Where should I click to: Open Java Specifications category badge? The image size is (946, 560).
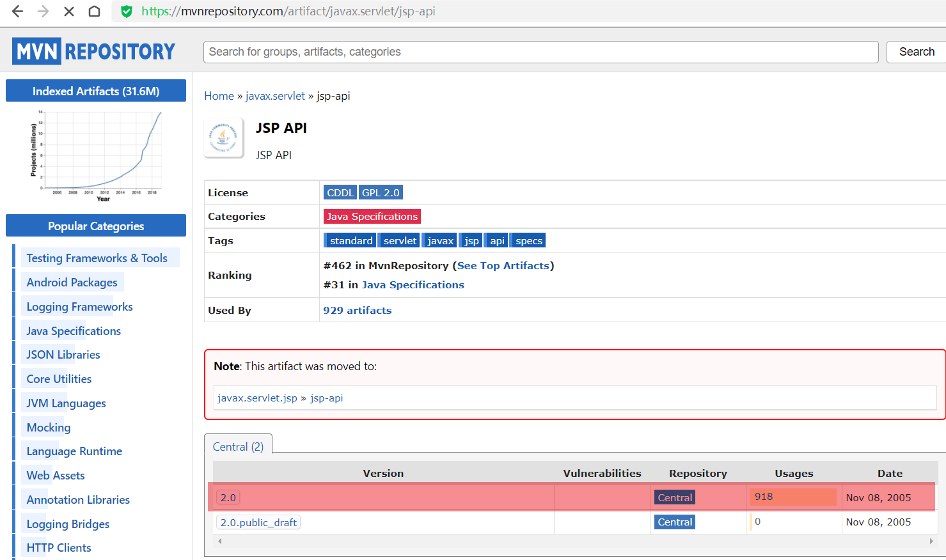[372, 217]
